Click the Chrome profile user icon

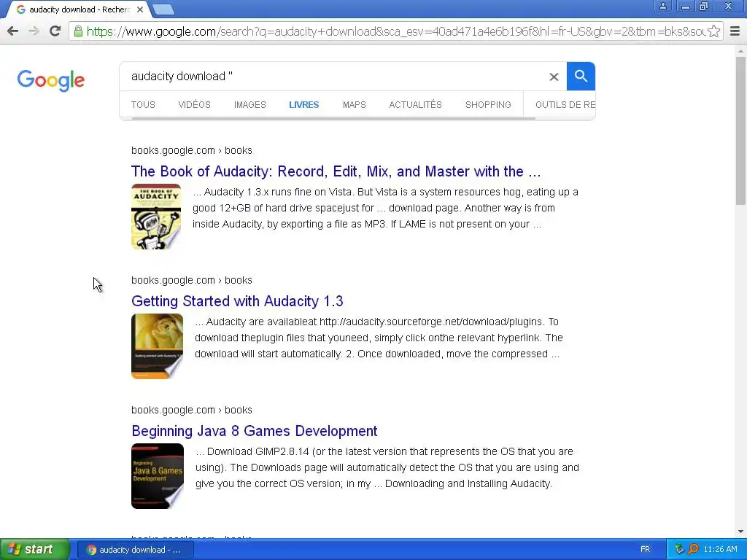point(662,6)
